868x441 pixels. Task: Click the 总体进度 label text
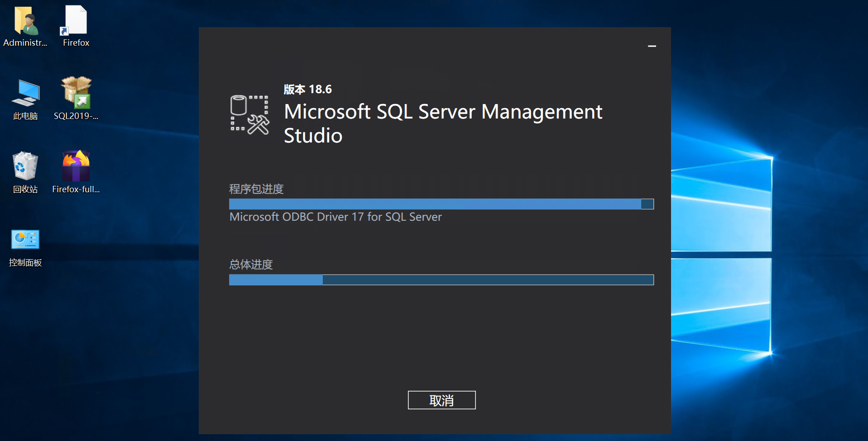(251, 265)
